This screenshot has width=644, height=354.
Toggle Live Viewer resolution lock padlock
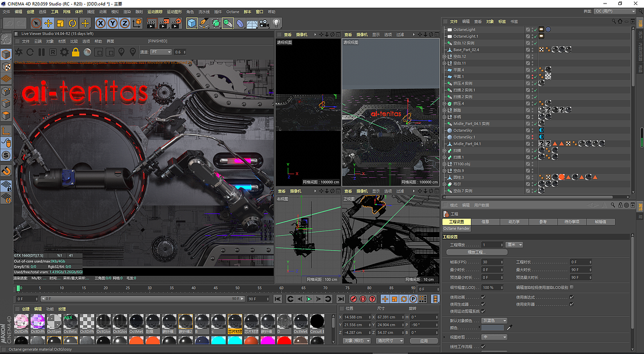(x=75, y=52)
